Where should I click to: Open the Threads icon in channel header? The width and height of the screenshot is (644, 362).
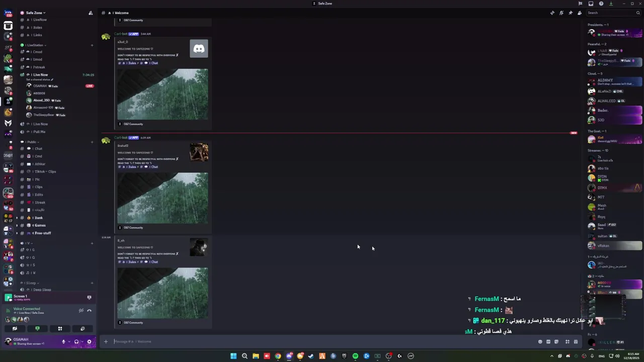[552, 13]
